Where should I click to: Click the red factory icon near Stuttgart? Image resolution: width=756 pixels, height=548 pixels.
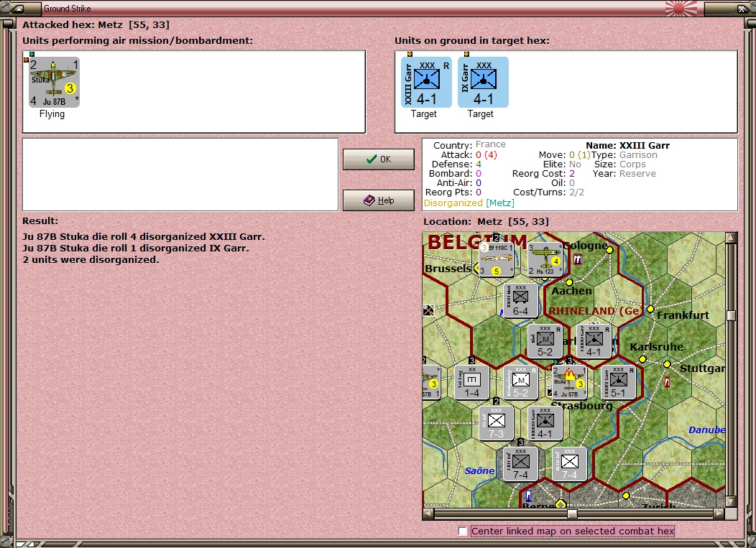pos(668,382)
